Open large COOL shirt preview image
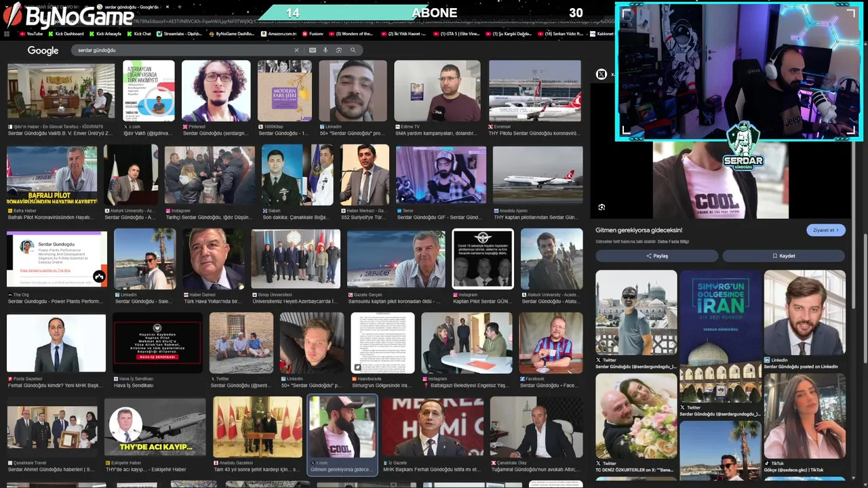This screenshot has width=868, height=488. click(720, 180)
